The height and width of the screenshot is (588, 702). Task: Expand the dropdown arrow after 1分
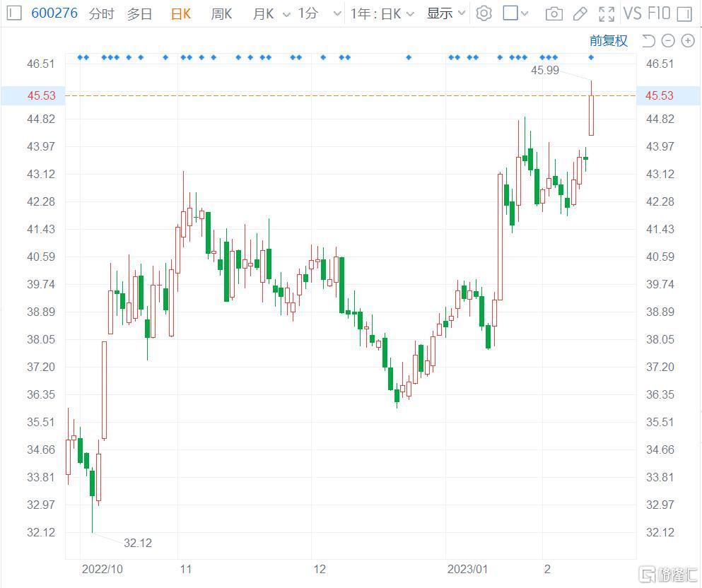point(337,14)
